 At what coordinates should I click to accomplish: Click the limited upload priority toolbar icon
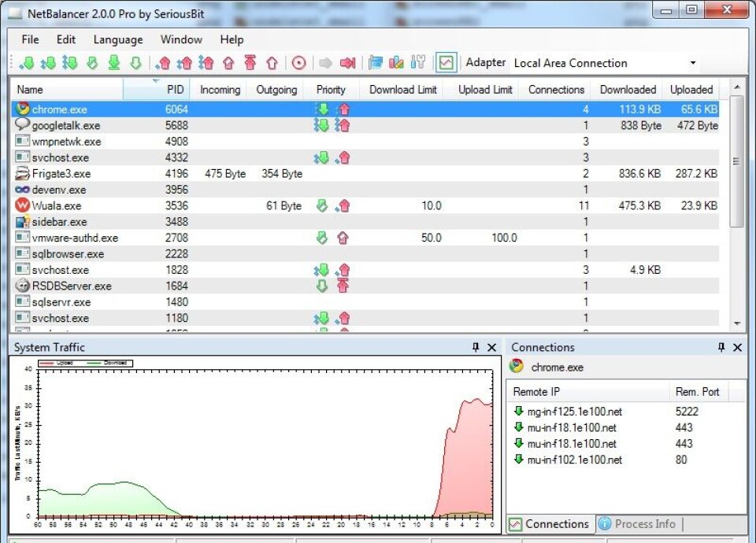click(x=228, y=63)
